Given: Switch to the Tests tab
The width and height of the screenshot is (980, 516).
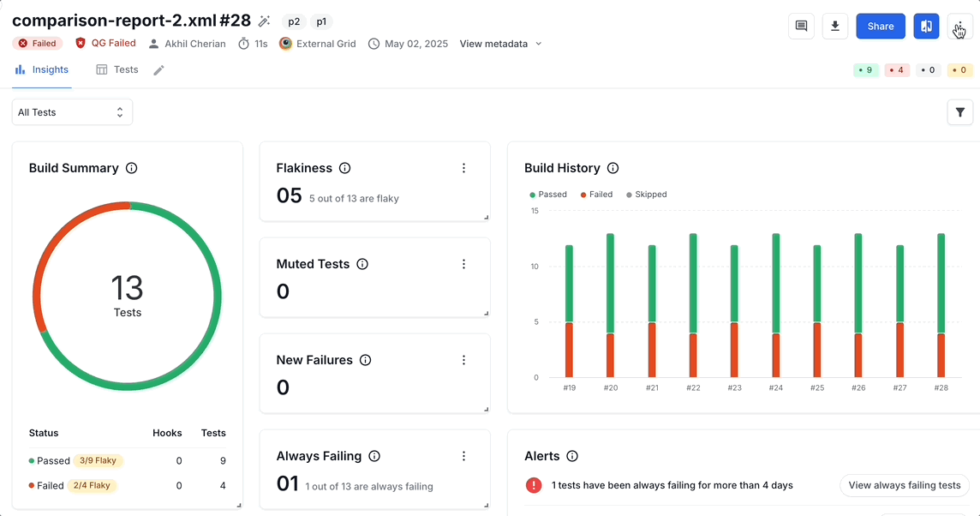Looking at the screenshot, I should pos(117,69).
